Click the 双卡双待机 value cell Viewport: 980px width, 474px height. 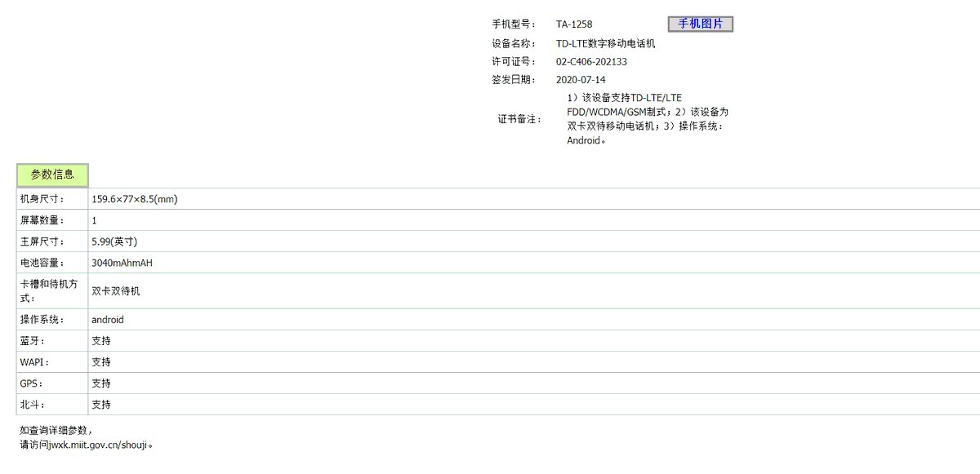[534, 290]
